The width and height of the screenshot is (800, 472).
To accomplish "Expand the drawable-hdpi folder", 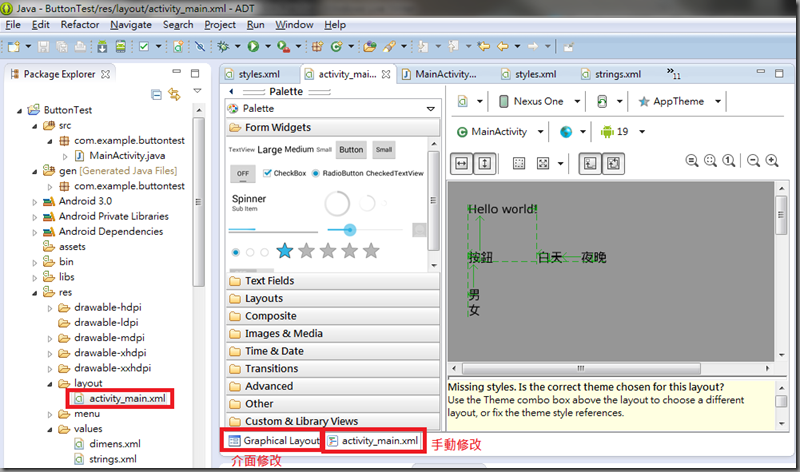I will pyautogui.click(x=49, y=308).
